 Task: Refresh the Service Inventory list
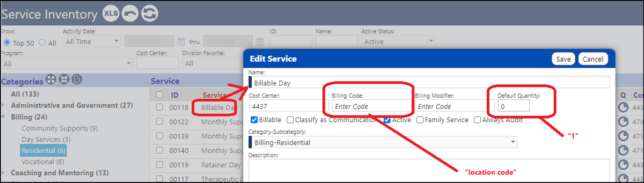pyautogui.click(x=150, y=14)
